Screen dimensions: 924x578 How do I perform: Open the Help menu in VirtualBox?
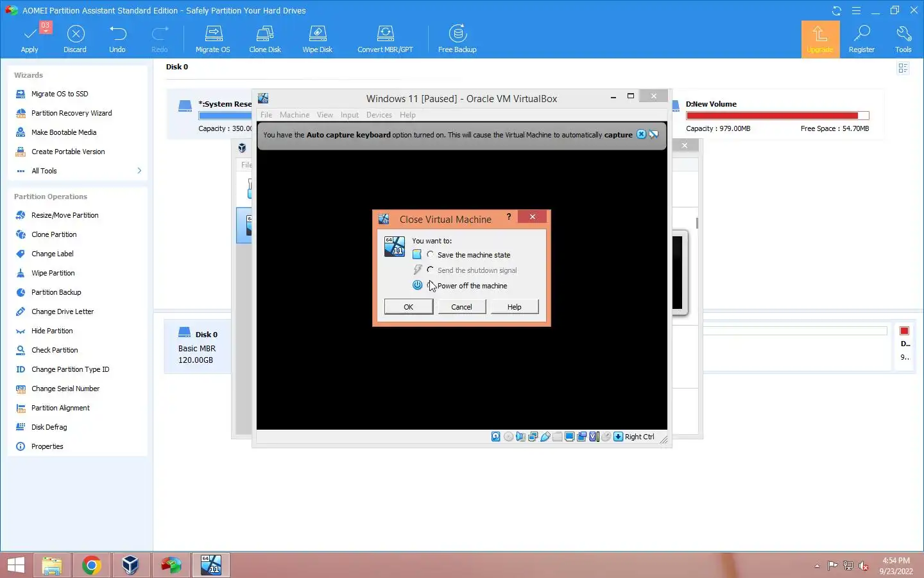tap(407, 115)
